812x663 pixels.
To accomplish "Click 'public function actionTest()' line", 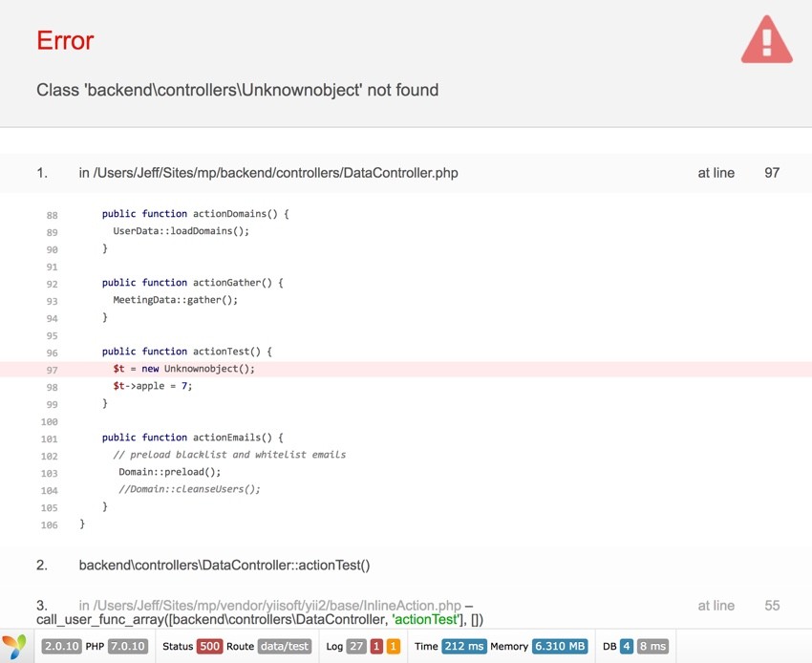I will [187, 352].
